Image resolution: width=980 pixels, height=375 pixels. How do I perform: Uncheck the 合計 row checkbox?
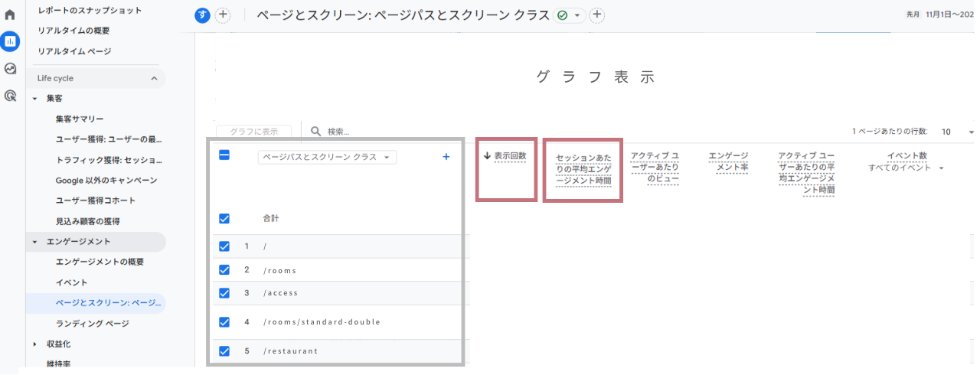[224, 219]
